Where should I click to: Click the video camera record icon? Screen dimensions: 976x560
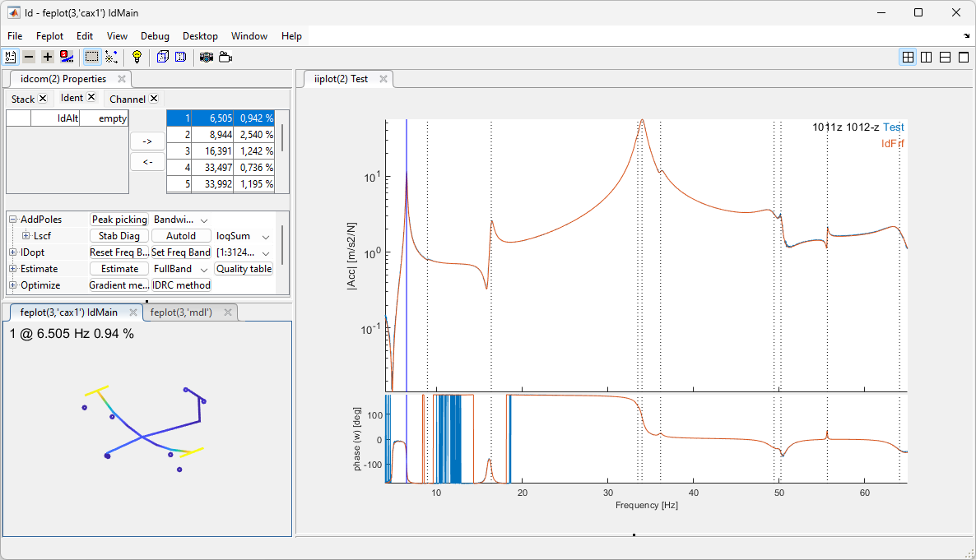[225, 57]
